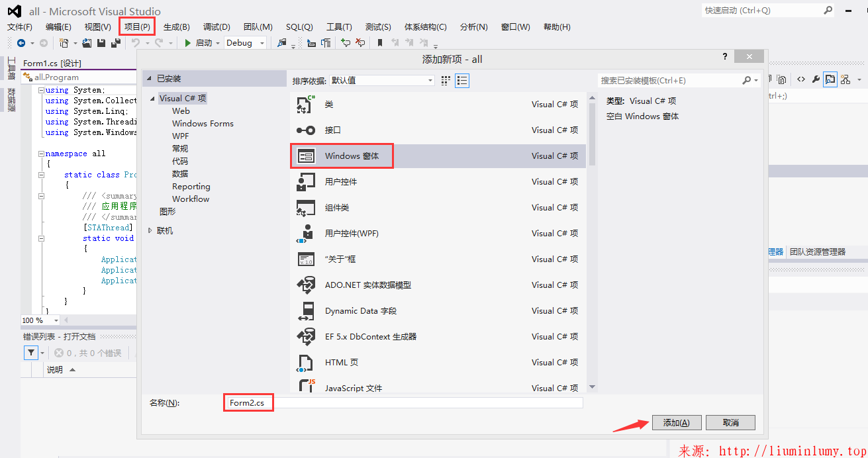
Task: Select the Workflow category
Action: (x=191, y=199)
